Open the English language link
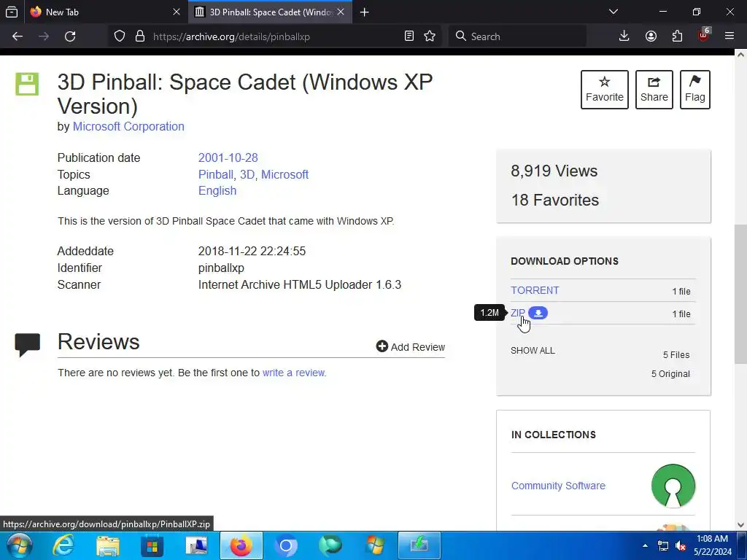The width and height of the screenshot is (747, 560). tap(217, 190)
